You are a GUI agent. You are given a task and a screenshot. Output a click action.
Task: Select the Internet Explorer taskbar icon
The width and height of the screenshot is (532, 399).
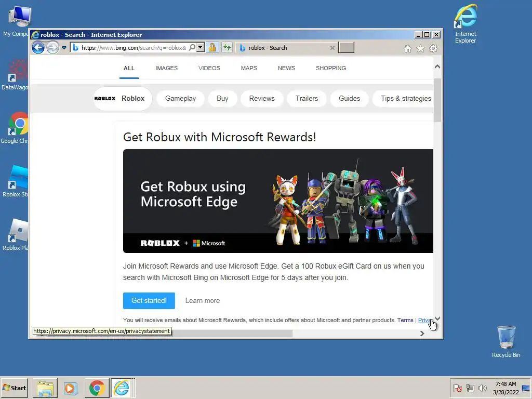click(x=122, y=388)
